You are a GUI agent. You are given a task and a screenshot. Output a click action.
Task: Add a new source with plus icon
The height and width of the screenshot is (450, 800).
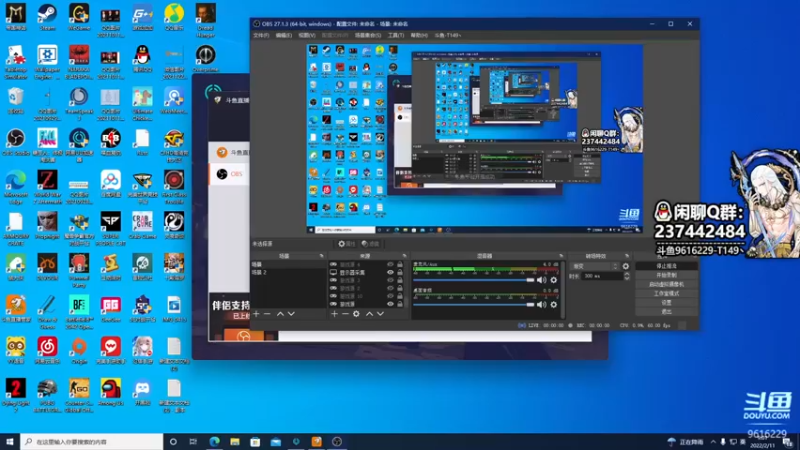(x=334, y=314)
